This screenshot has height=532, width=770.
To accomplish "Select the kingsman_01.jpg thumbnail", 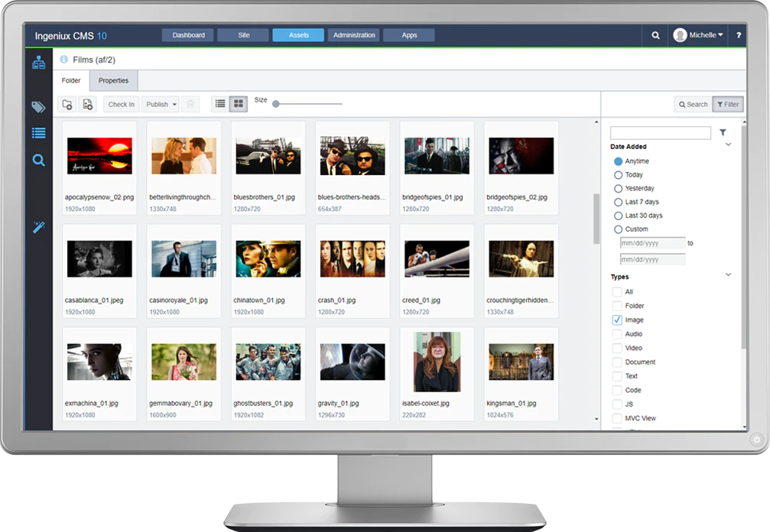I will click(x=521, y=362).
